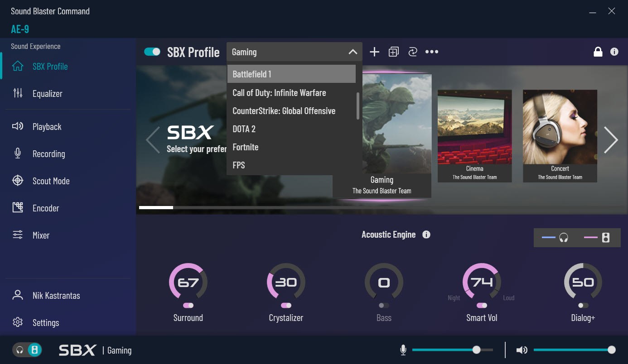Mute the microphone icon in bottom bar
Viewport: 628px width, 364px height.
403,350
